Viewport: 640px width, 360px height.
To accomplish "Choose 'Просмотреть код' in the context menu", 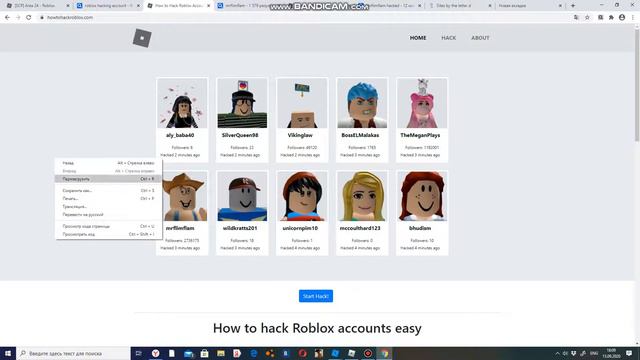I will [x=108, y=234].
